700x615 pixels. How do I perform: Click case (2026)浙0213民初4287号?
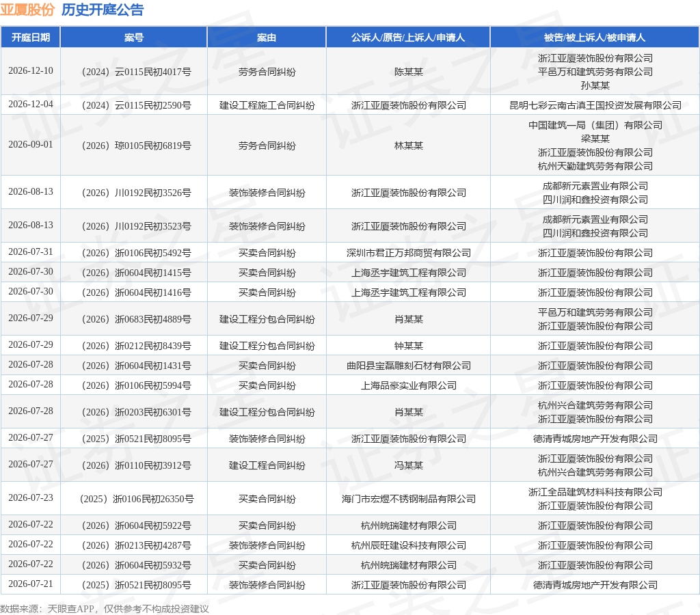136,545
